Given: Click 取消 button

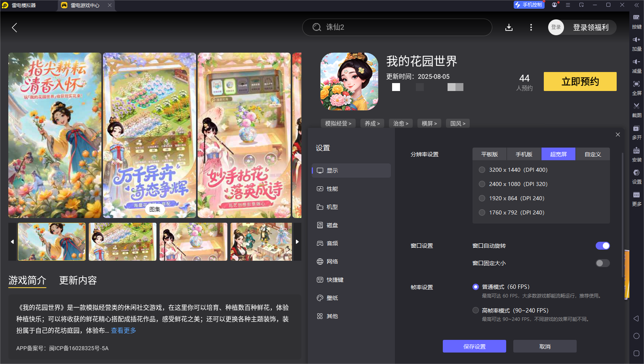Looking at the screenshot, I should (545, 346).
